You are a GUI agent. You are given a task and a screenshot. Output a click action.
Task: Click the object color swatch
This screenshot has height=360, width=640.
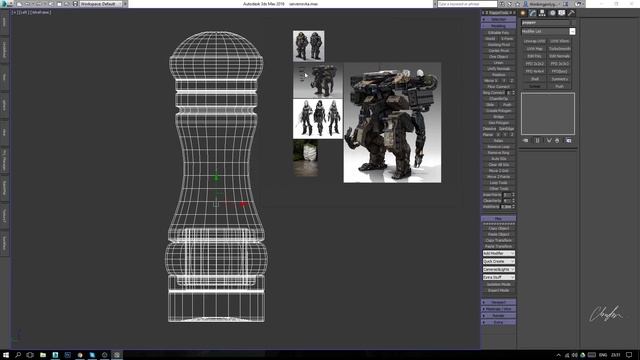click(x=573, y=23)
